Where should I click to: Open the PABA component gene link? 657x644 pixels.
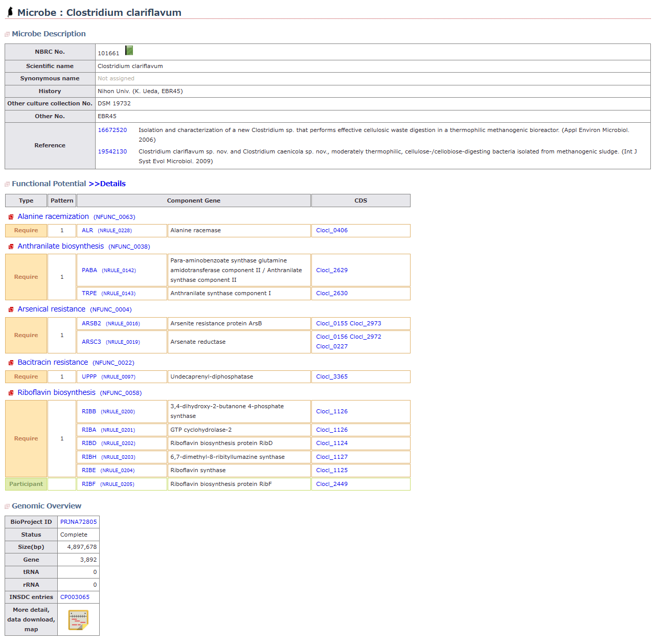point(89,270)
